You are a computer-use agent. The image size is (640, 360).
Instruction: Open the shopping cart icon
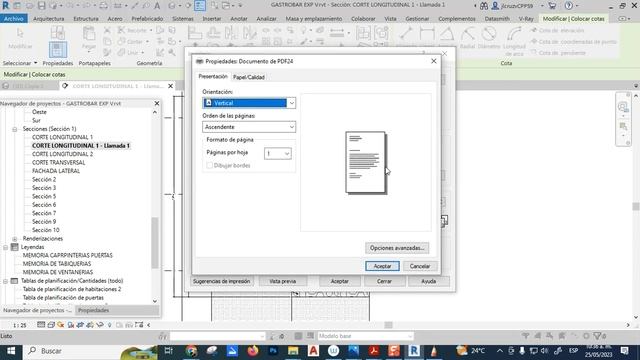[552, 6]
